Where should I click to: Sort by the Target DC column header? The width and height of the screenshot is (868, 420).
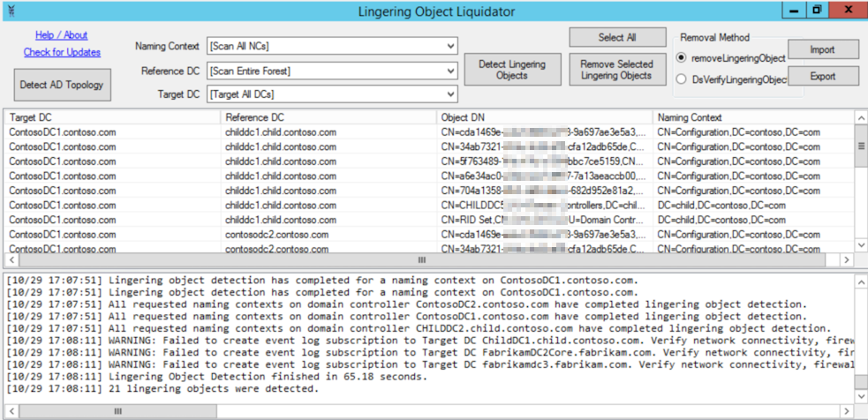click(x=112, y=117)
